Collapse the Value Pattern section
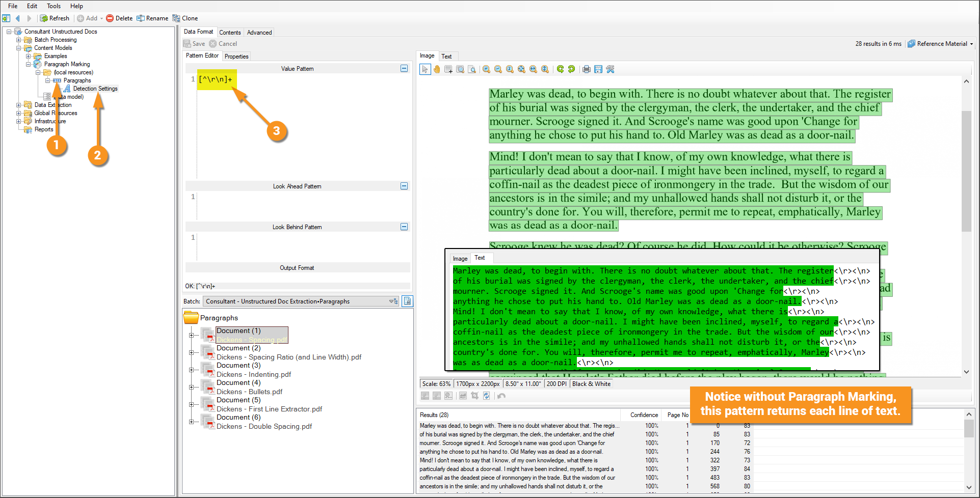The image size is (980, 498). point(404,68)
